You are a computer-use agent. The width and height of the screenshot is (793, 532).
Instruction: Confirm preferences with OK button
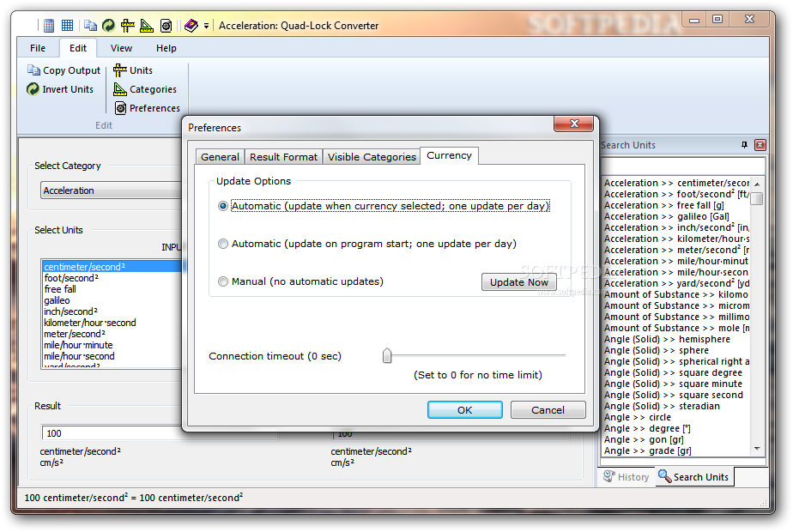(x=465, y=409)
